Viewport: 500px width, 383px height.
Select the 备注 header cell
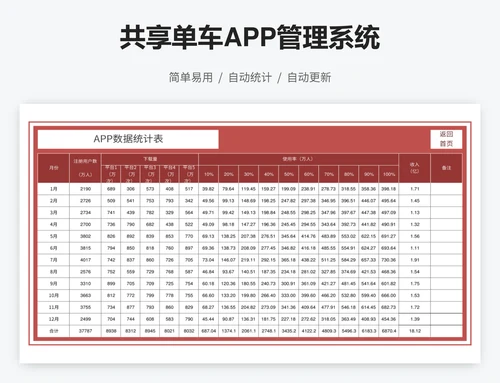pos(446,168)
